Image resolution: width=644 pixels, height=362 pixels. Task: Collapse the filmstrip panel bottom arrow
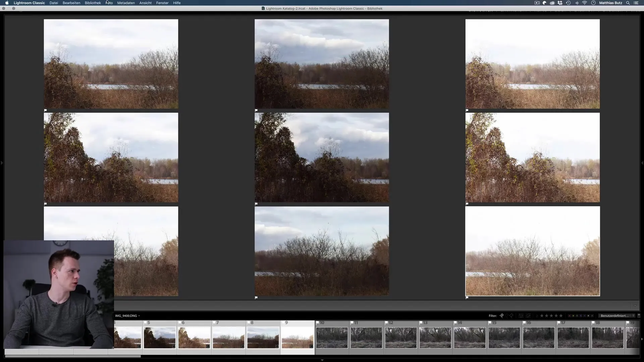tap(322, 360)
